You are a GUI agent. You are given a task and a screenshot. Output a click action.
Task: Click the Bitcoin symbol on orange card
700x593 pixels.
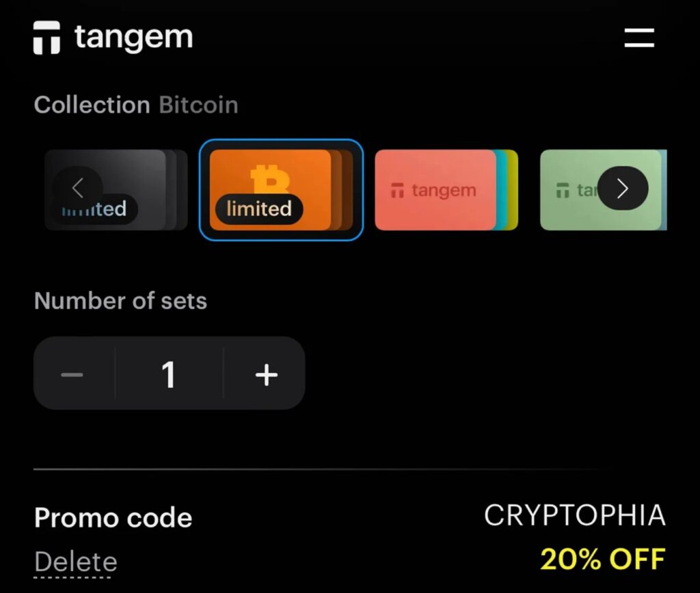tap(271, 178)
